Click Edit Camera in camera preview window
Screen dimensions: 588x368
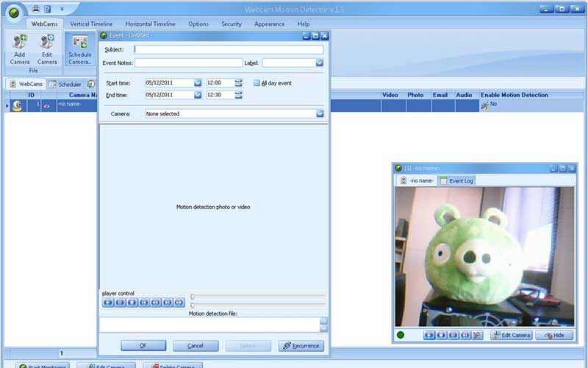click(x=512, y=335)
